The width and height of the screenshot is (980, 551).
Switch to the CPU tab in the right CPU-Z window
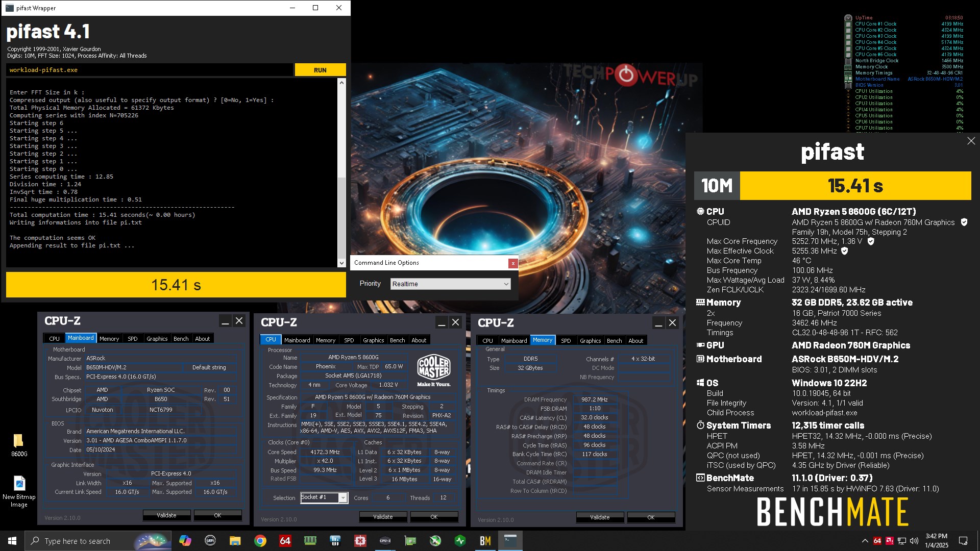[x=488, y=341]
